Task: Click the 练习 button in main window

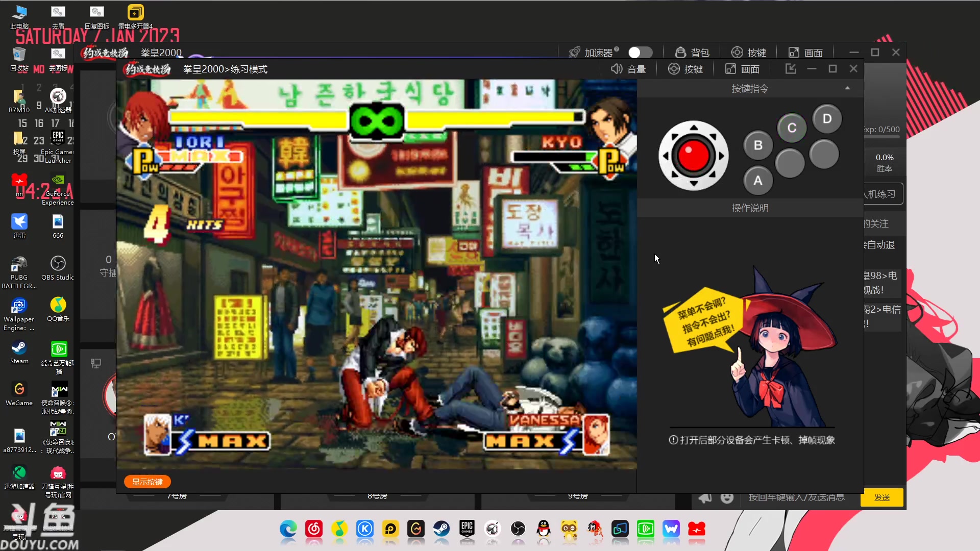Action: coord(883,194)
